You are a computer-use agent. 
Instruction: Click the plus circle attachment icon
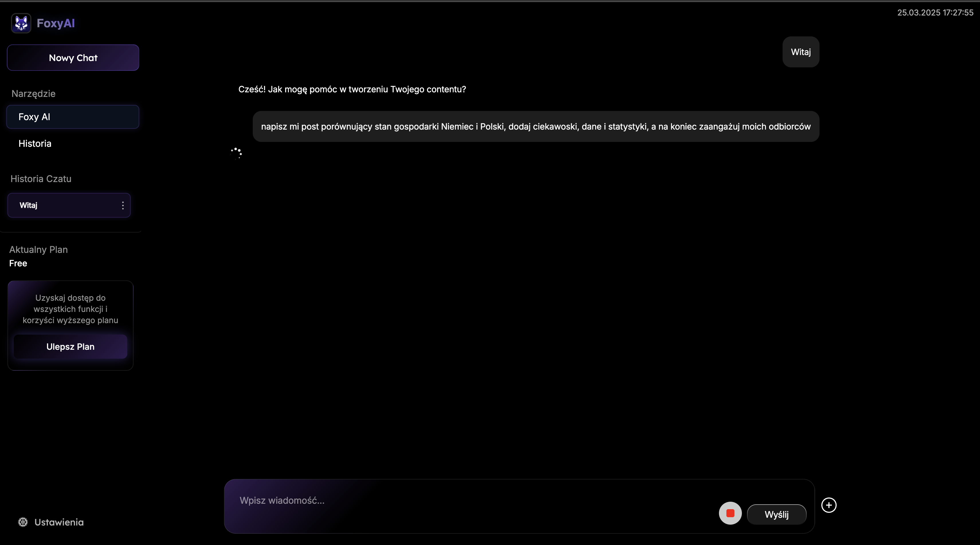pos(829,505)
